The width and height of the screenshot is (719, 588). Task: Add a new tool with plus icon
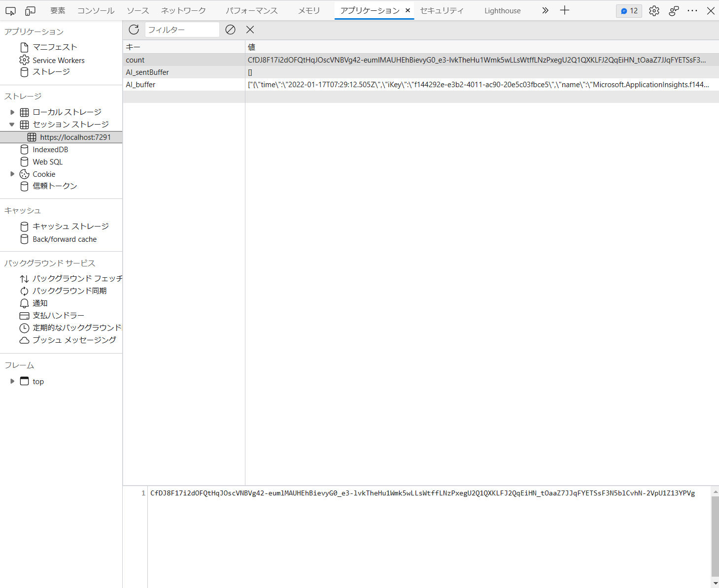pos(565,10)
